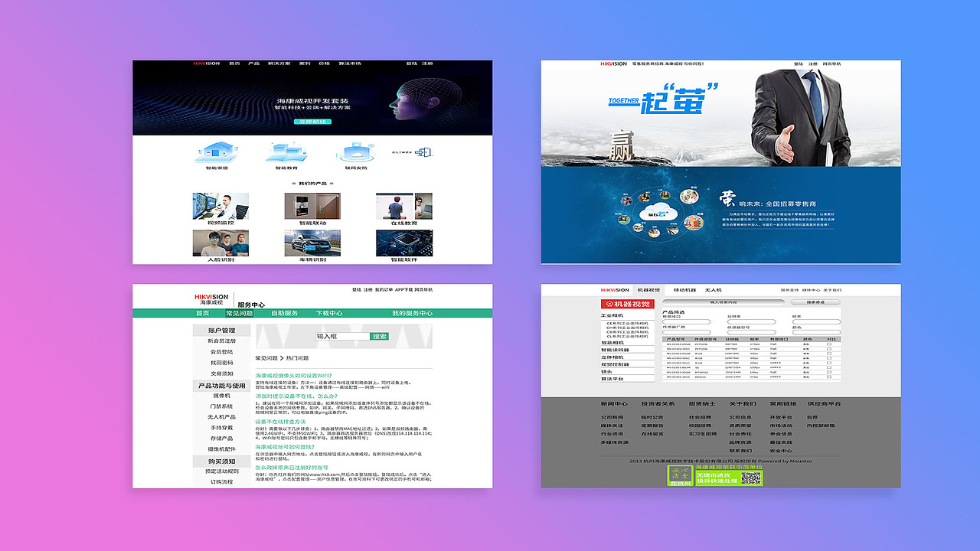Click the green 在杭州 badge in footer
The width and height of the screenshot is (980, 551).
[681, 475]
